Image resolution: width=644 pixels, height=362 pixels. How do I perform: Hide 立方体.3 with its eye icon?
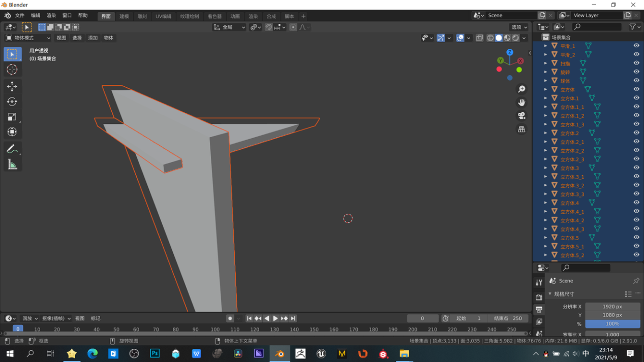(x=636, y=168)
